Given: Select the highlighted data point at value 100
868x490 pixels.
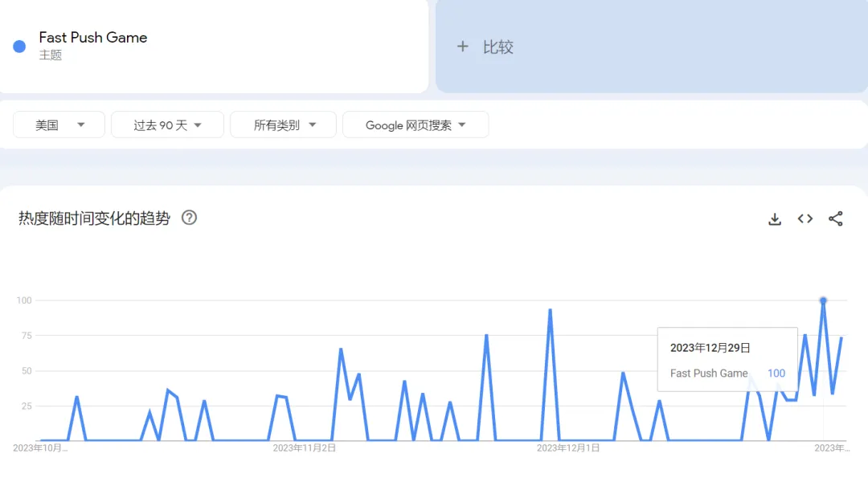Looking at the screenshot, I should [823, 301].
